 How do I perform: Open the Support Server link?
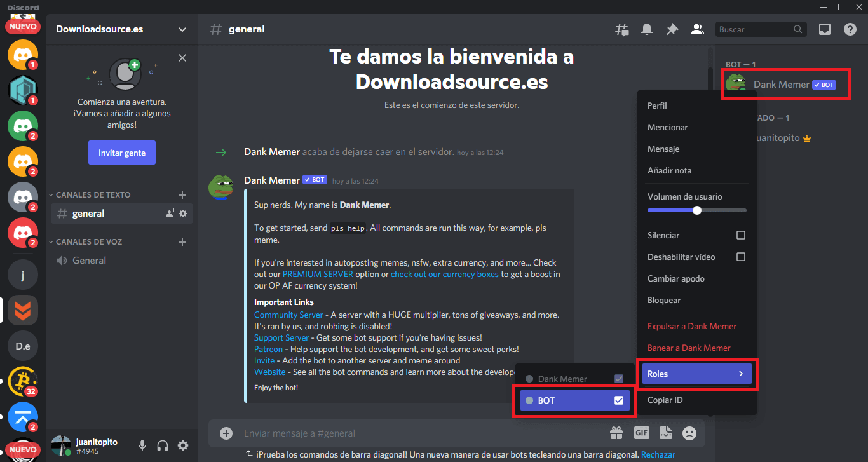click(281, 337)
